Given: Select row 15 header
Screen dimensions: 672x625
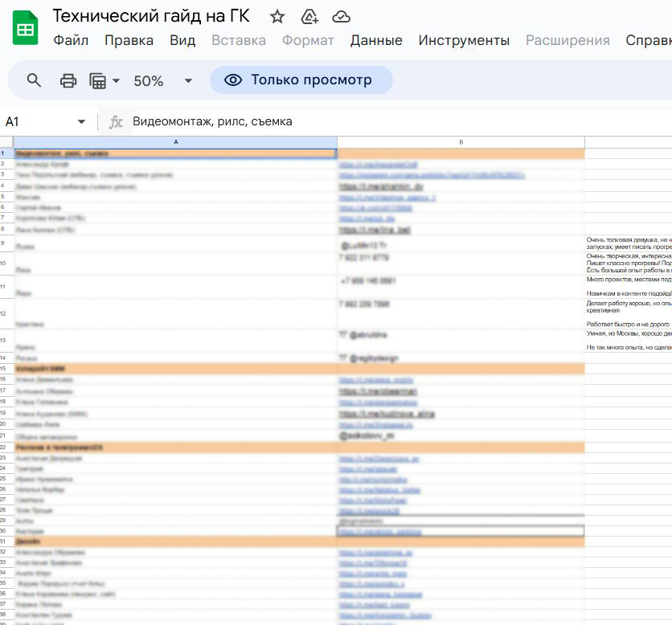Looking at the screenshot, I should tap(6, 369).
